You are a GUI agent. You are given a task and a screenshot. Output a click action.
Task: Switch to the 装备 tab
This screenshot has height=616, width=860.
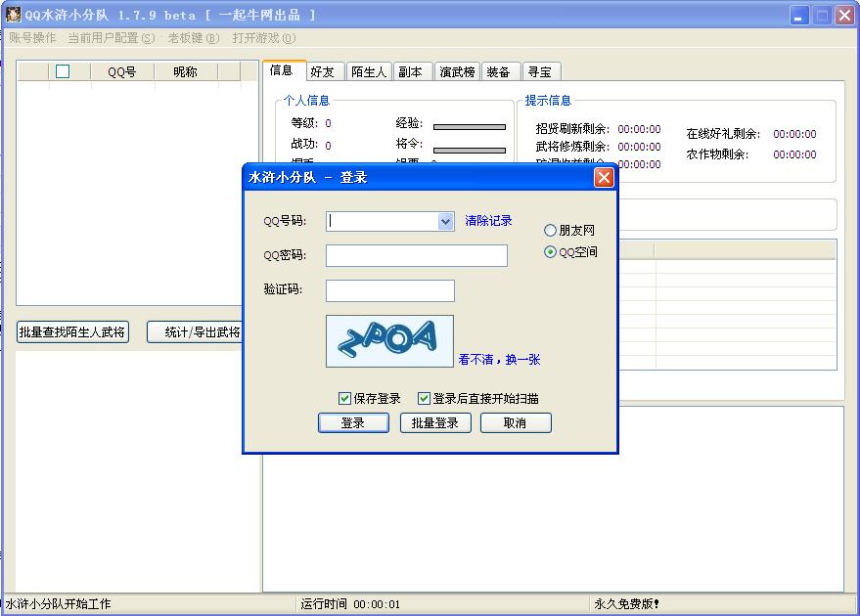point(501,71)
